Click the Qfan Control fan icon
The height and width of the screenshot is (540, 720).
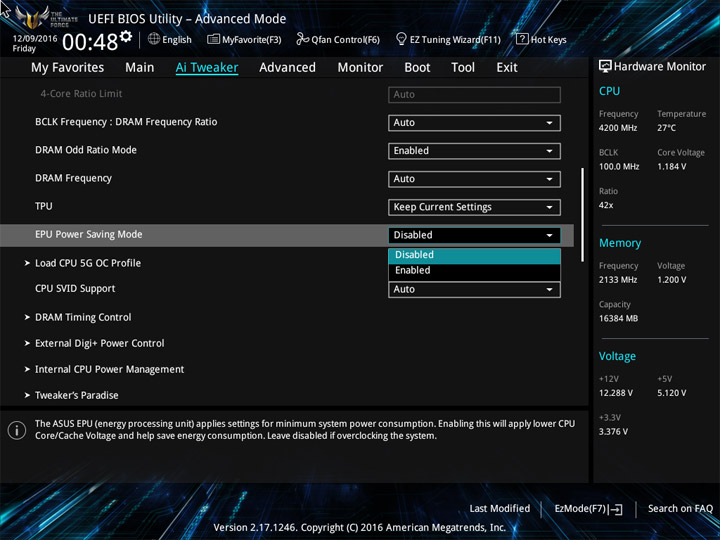coord(302,39)
